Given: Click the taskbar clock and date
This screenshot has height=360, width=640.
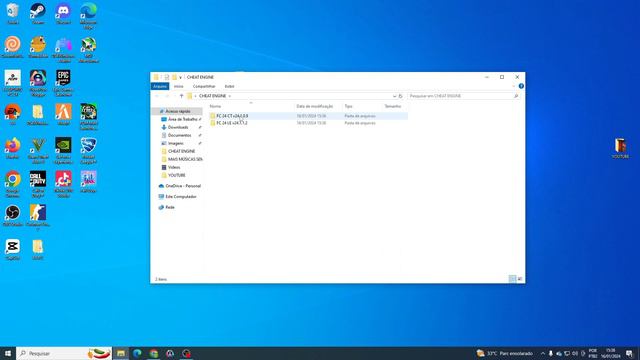Looking at the screenshot, I should point(610,353).
